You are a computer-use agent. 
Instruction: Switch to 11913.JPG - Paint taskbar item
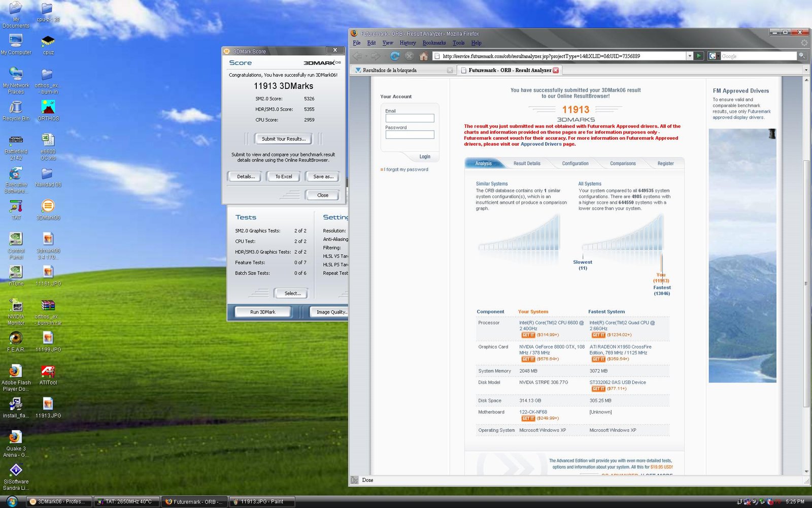(262, 501)
